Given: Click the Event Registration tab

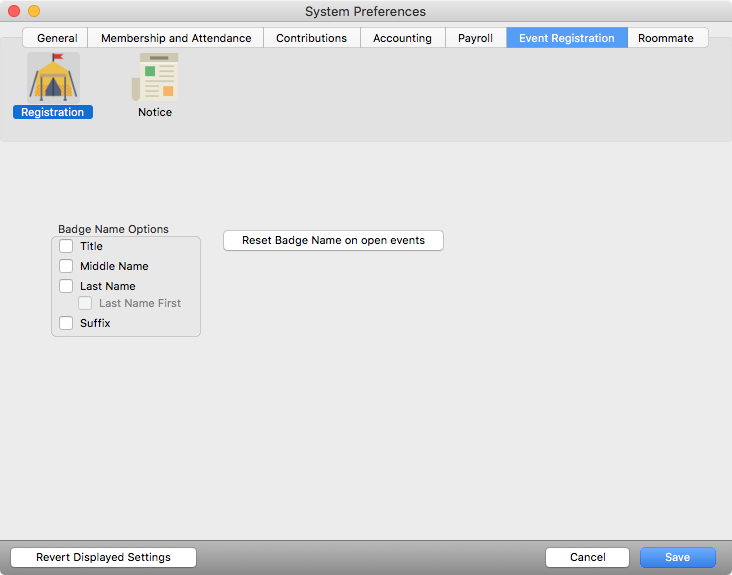Looking at the screenshot, I should click(x=566, y=38).
